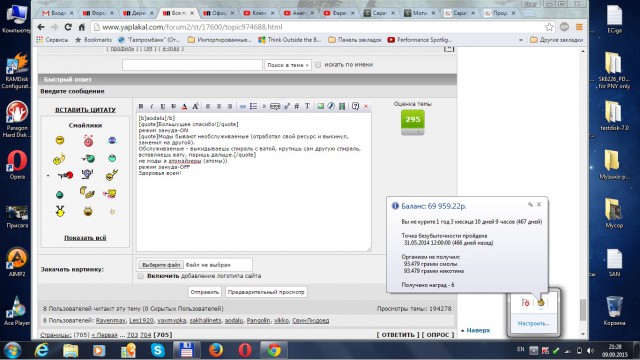Click the insert image icon in the editor toolbar
Image resolution: width=640 pixels, height=360 pixels.
320,106
